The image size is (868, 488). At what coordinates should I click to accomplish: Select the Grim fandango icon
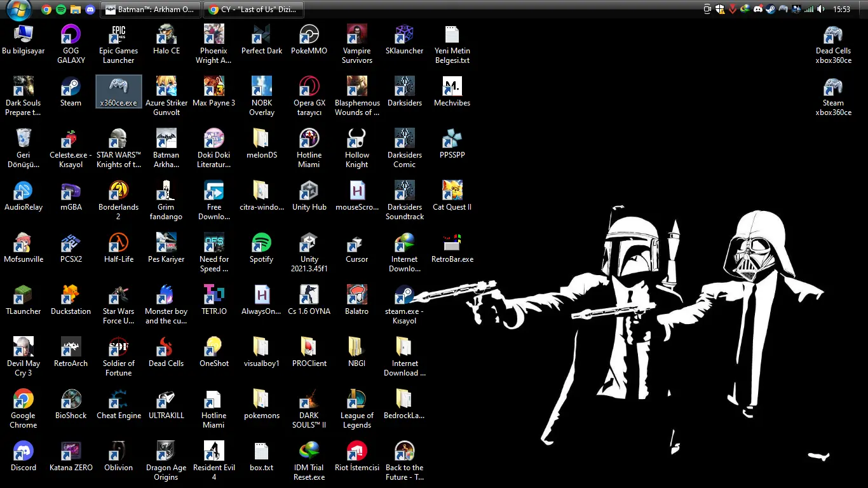click(166, 200)
